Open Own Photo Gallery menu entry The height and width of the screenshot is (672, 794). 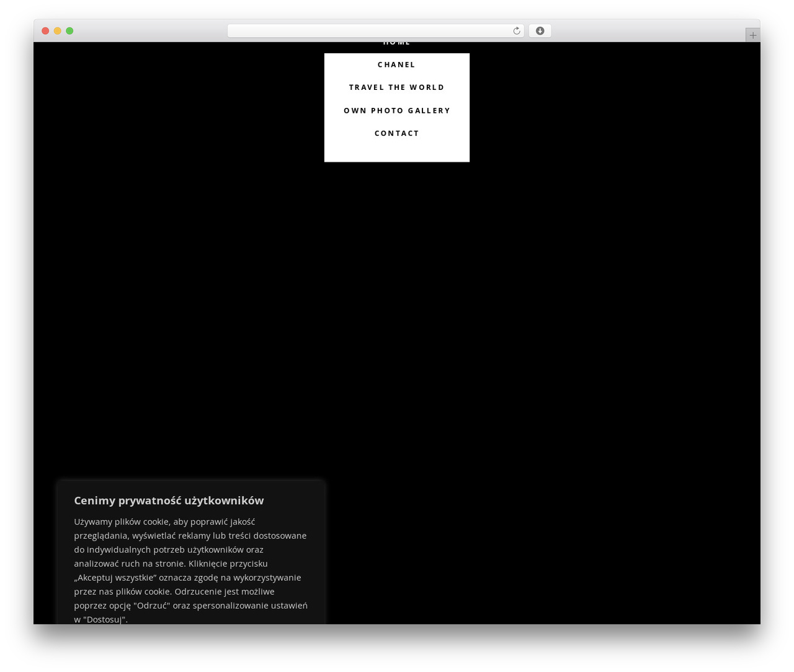tap(397, 110)
